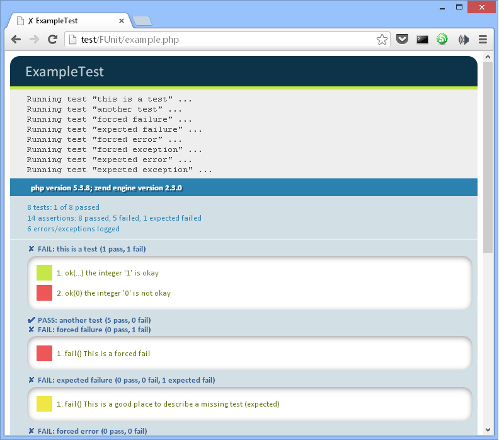
Task: Open a new tab with the blank tab button
Action: coord(142,21)
